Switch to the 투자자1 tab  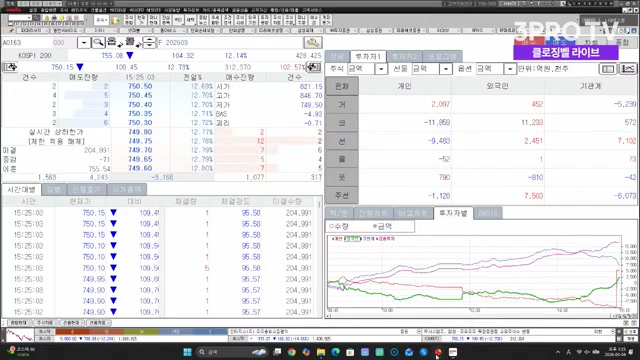[x=368, y=56]
